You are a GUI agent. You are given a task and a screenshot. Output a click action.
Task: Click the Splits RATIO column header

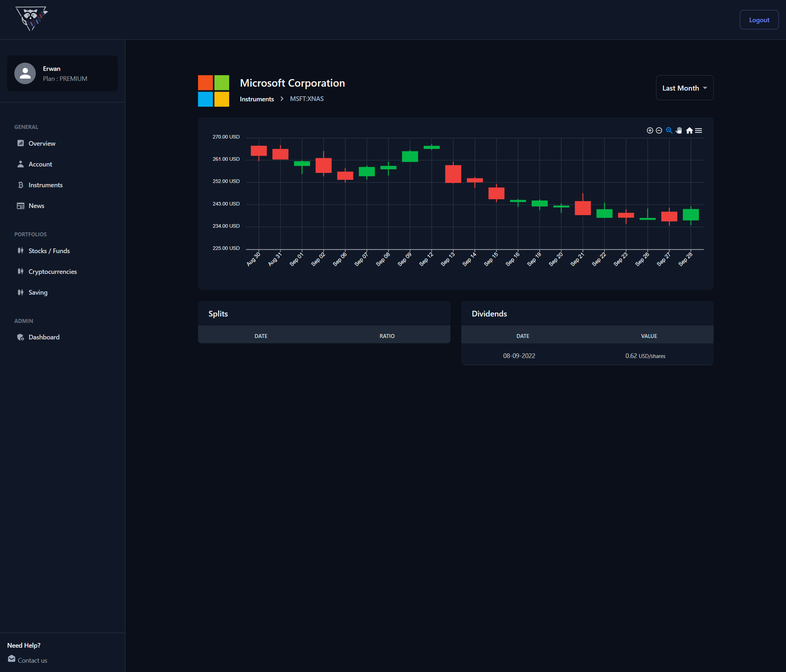tap(387, 336)
